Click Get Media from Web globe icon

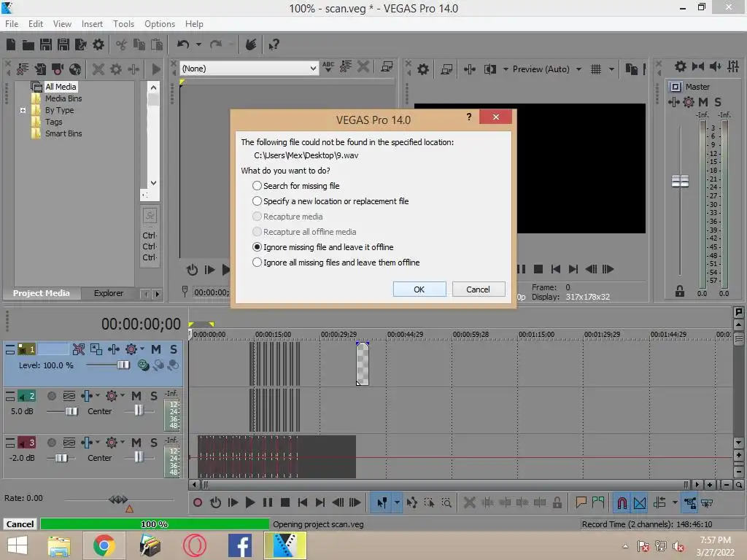[x=75, y=69]
